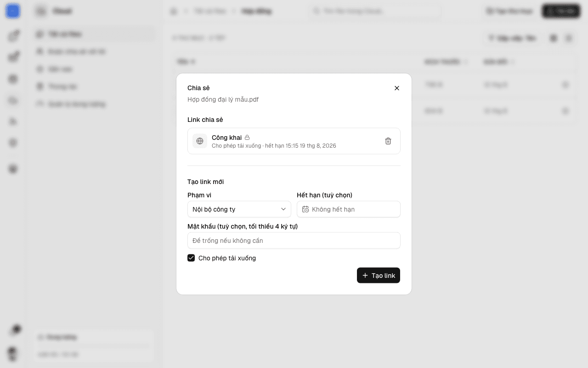Select the existing Công khai link row
This screenshot has width=588, height=368.
tap(294, 141)
